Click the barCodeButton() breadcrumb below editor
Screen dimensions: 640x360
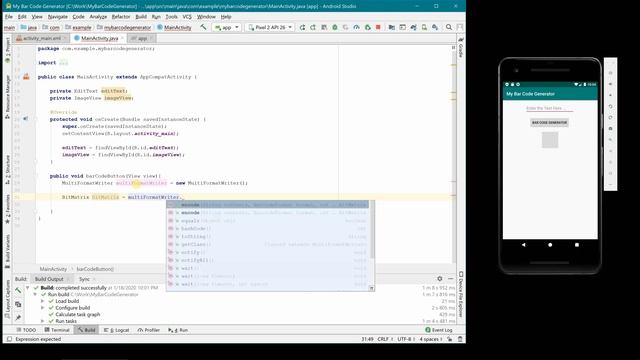click(x=95, y=269)
